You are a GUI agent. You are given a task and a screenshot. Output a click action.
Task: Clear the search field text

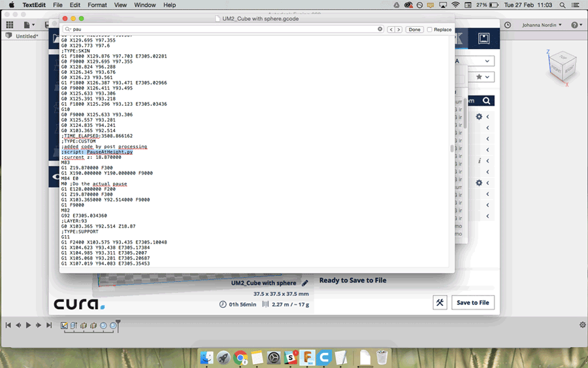(380, 29)
